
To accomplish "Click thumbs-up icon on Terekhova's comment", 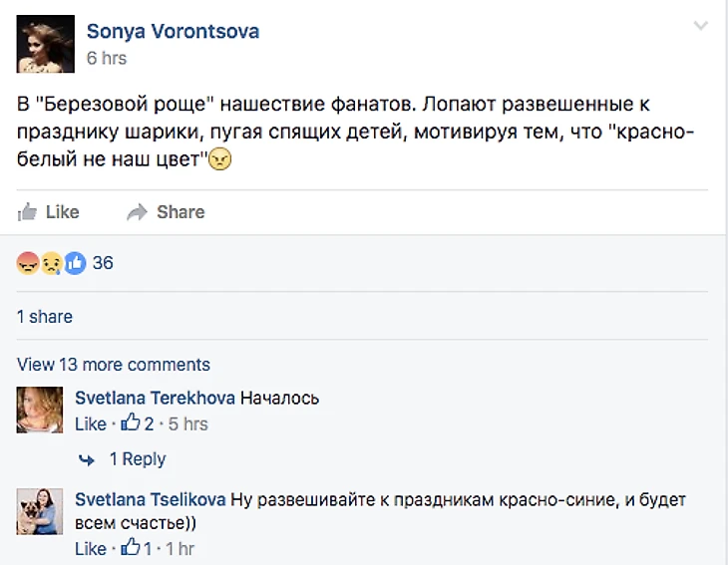I will click(x=131, y=424).
